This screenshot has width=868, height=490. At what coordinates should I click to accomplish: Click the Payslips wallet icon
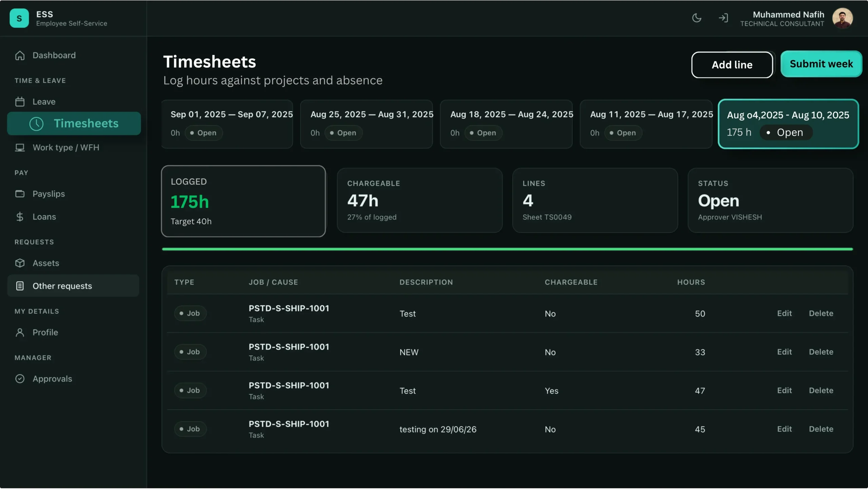click(x=20, y=194)
